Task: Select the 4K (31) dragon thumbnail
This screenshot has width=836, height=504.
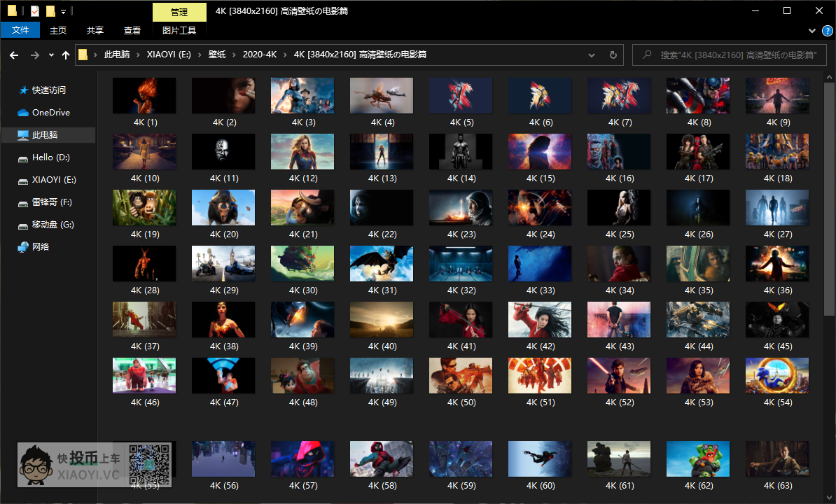Action: click(381, 263)
